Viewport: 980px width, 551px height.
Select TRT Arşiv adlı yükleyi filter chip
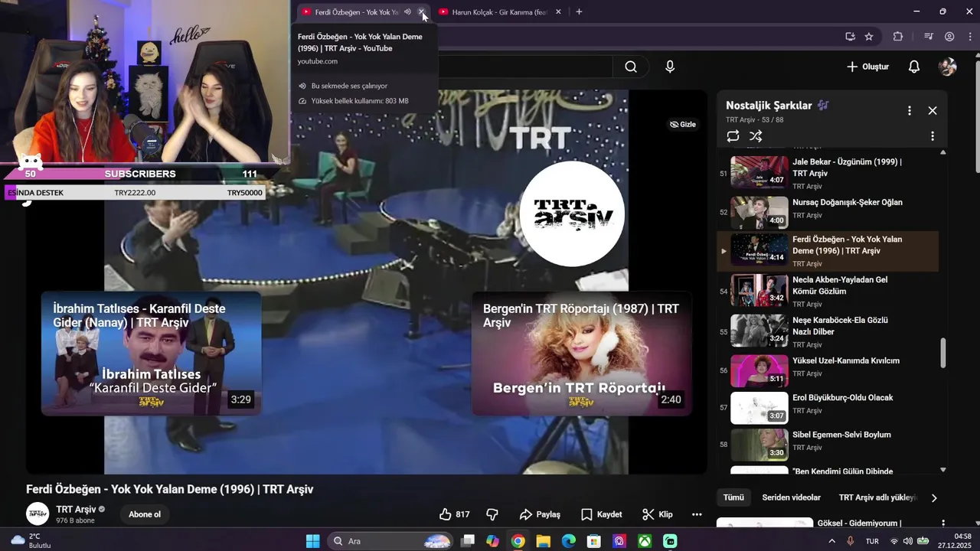click(878, 497)
